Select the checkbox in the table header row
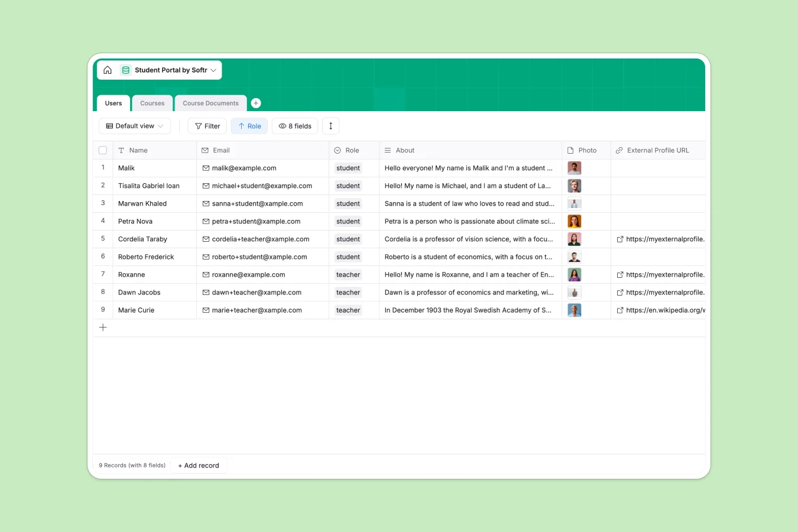Image resolution: width=798 pixels, height=532 pixels. coord(102,150)
